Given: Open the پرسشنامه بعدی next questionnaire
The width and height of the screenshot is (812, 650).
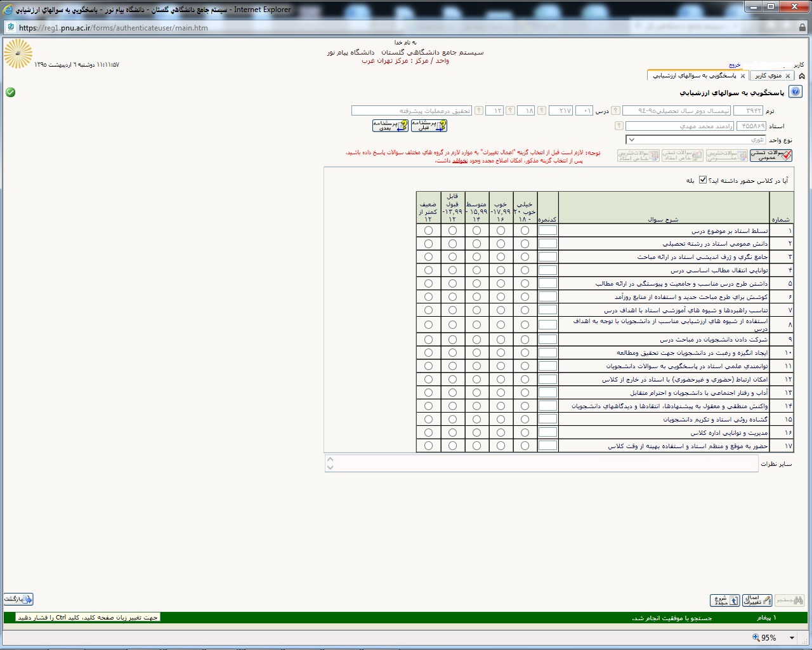Looking at the screenshot, I should pos(390,126).
